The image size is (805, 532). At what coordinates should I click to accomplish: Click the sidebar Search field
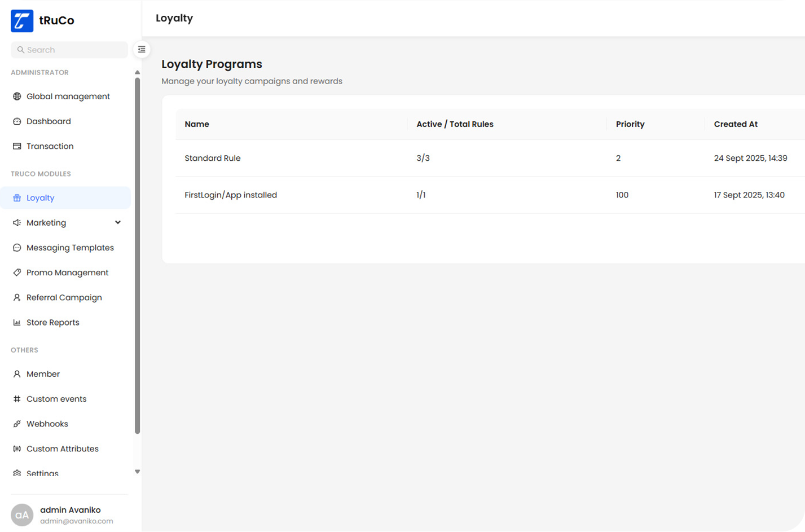point(69,50)
